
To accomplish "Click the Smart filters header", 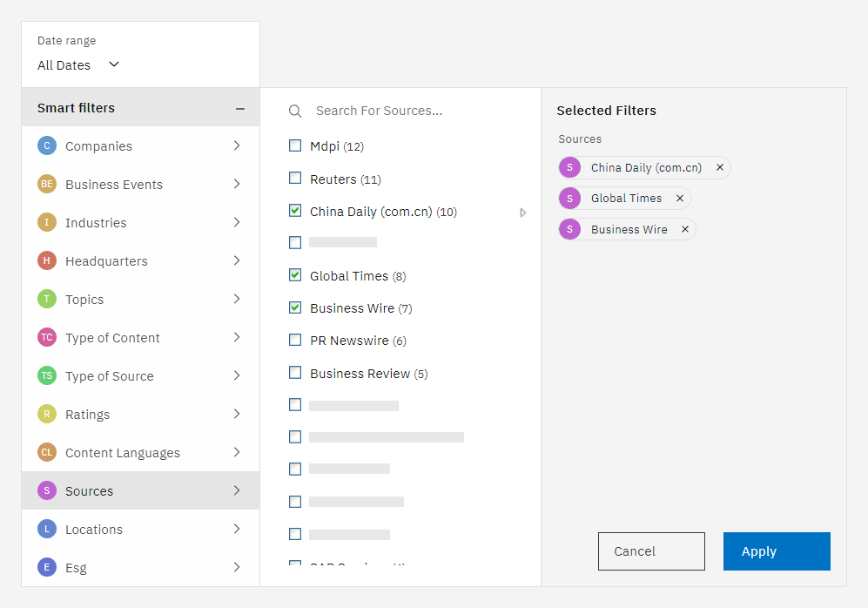I will click(x=141, y=107).
